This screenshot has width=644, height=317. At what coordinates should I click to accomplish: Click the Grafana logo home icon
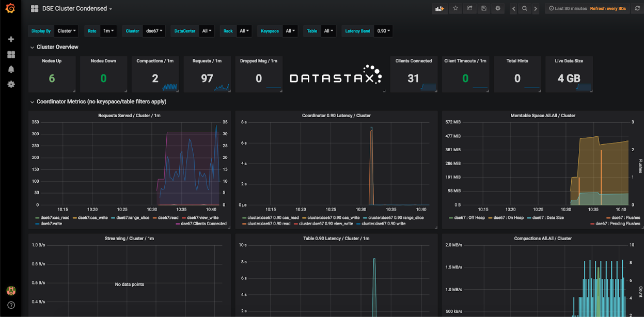point(10,8)
